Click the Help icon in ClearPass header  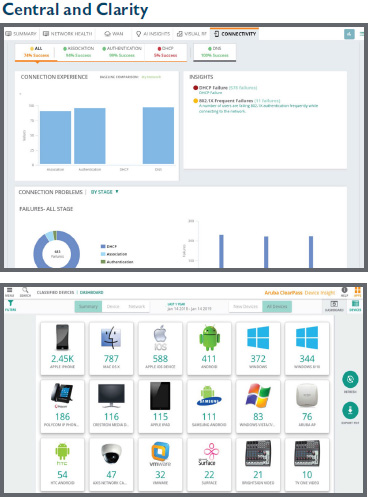click(344, 290)
